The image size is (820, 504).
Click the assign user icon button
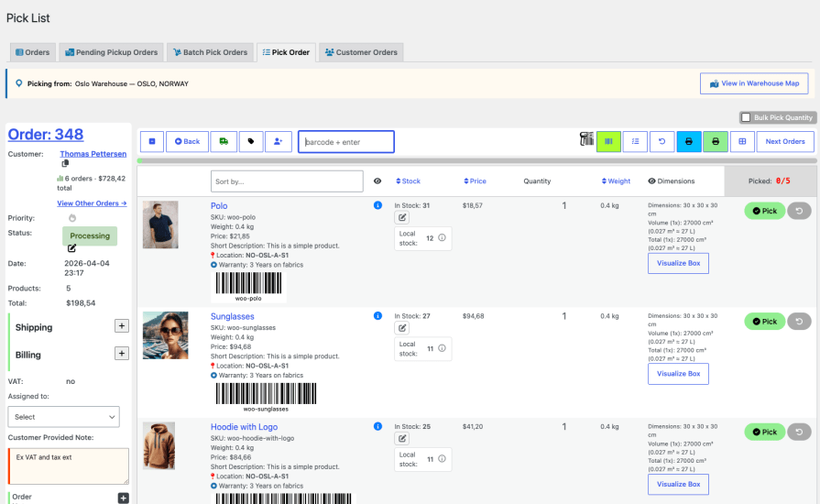coord(279,142)
